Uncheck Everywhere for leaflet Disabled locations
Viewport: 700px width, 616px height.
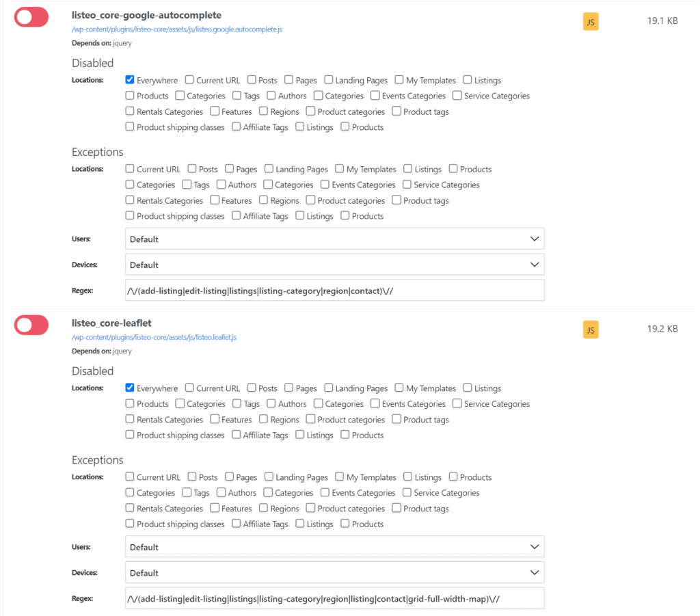coord(129,388)
